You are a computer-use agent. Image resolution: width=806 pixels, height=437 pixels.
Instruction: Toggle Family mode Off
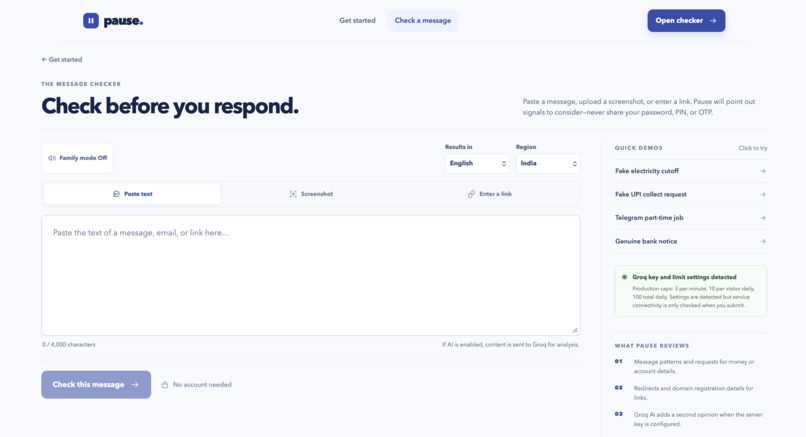pos(78,158)
